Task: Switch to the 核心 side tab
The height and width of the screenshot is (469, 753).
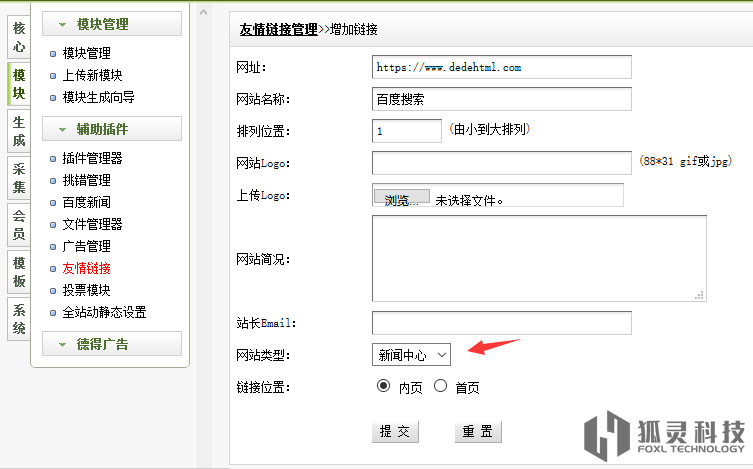Action: pos(18,37)
